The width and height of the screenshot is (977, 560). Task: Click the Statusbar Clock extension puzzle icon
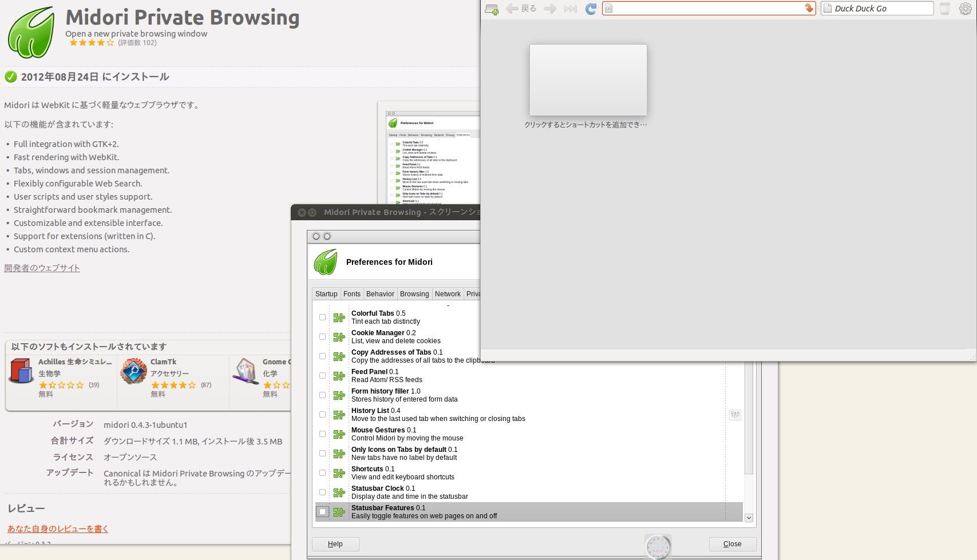339,493
